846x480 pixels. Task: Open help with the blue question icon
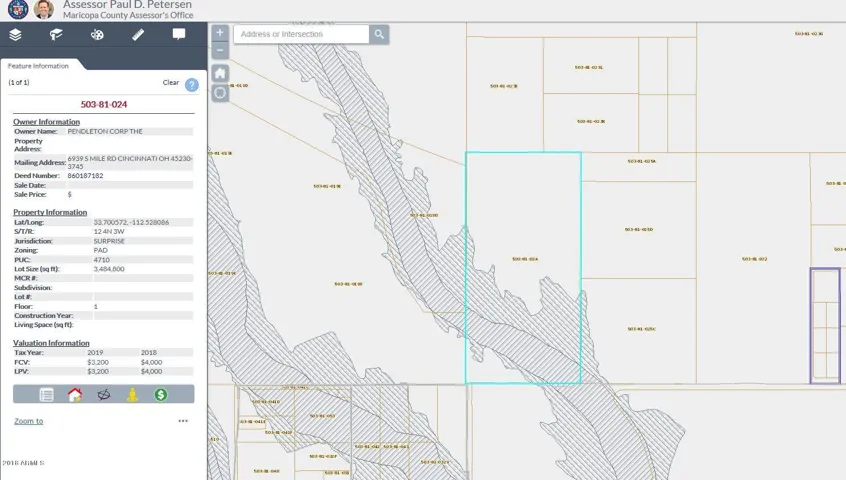(x=192, y=85)
